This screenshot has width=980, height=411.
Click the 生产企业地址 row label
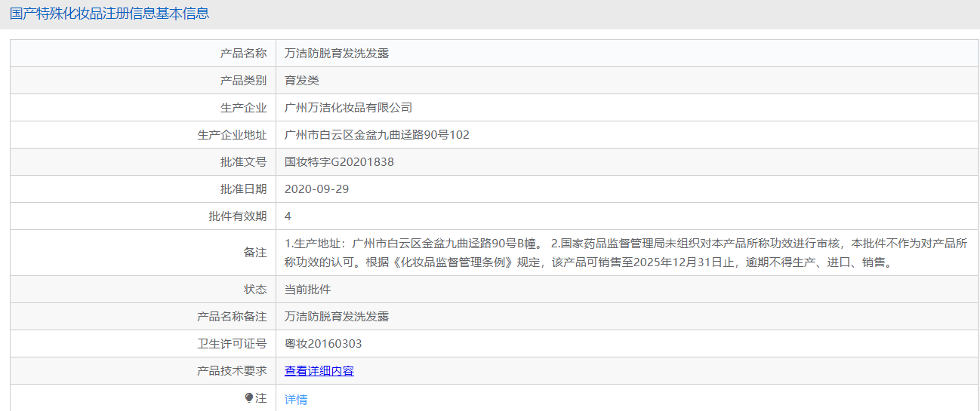(232, 135)
